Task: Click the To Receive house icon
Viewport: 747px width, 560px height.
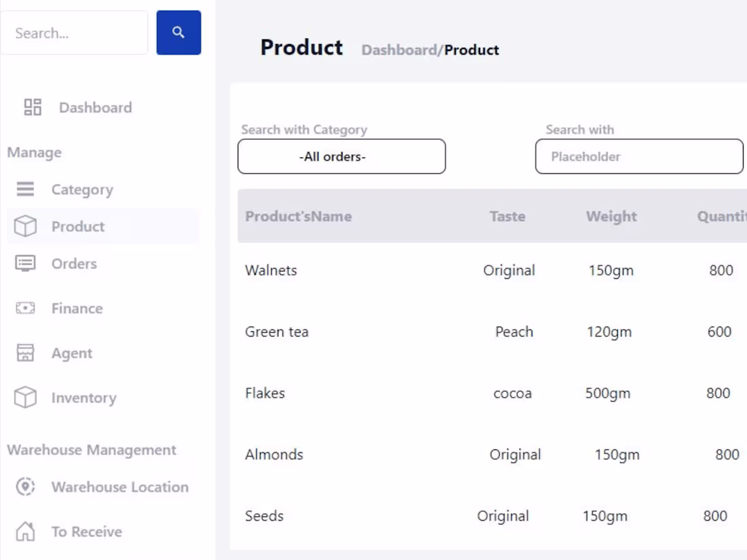Action: point(25,531)
